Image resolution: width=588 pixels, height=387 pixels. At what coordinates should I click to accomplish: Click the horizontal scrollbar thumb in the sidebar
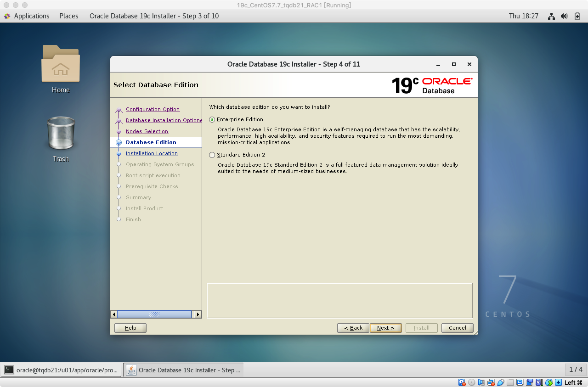tap(154, 314)
